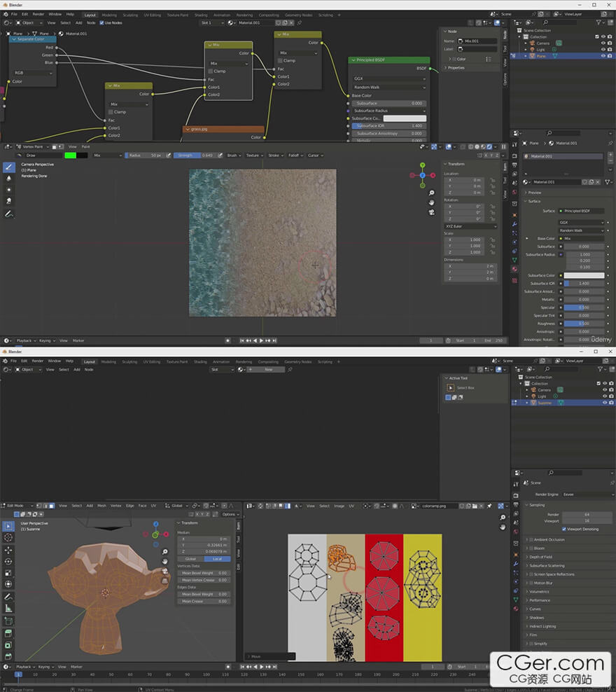
Task: Toggle Use Nodes checkbox in node editor
Action: (102, 23)
